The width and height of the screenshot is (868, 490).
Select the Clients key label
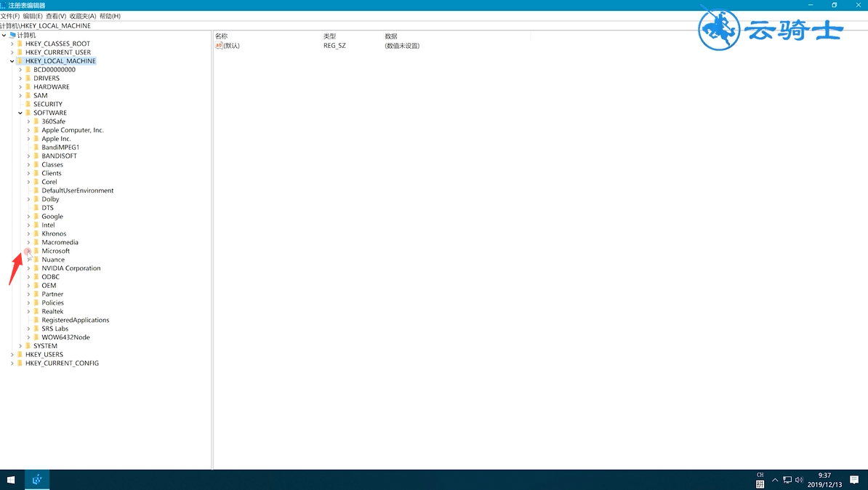52,173
